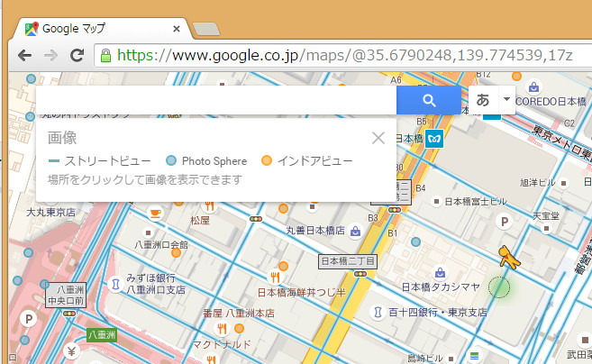
Task: Click the 日本橋二丁目 intersection label
Action: [x=347, y=261]
